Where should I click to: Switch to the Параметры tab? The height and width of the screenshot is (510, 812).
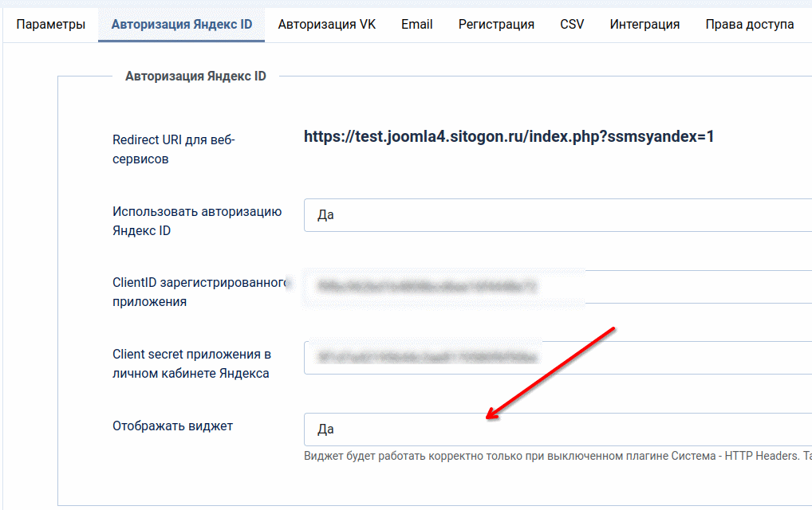pyautogui.click(x=51, y=25)
